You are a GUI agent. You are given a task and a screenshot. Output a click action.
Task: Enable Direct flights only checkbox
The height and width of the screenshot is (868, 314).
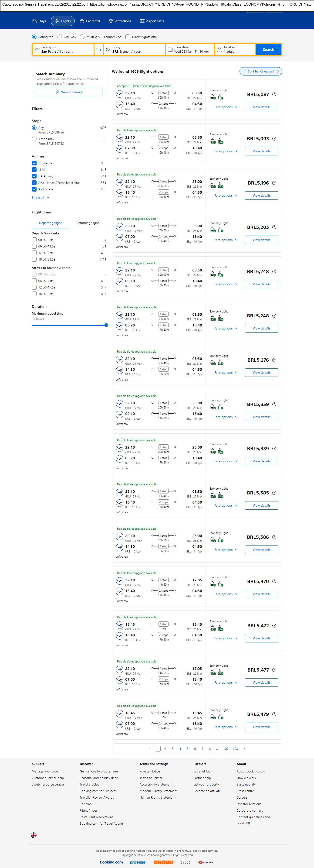tap(128, 37)
